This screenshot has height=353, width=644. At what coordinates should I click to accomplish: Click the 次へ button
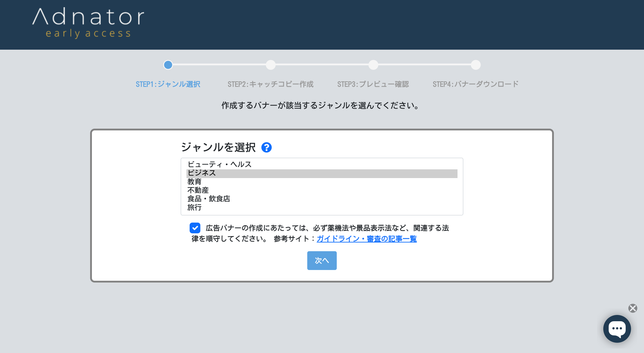322,260
